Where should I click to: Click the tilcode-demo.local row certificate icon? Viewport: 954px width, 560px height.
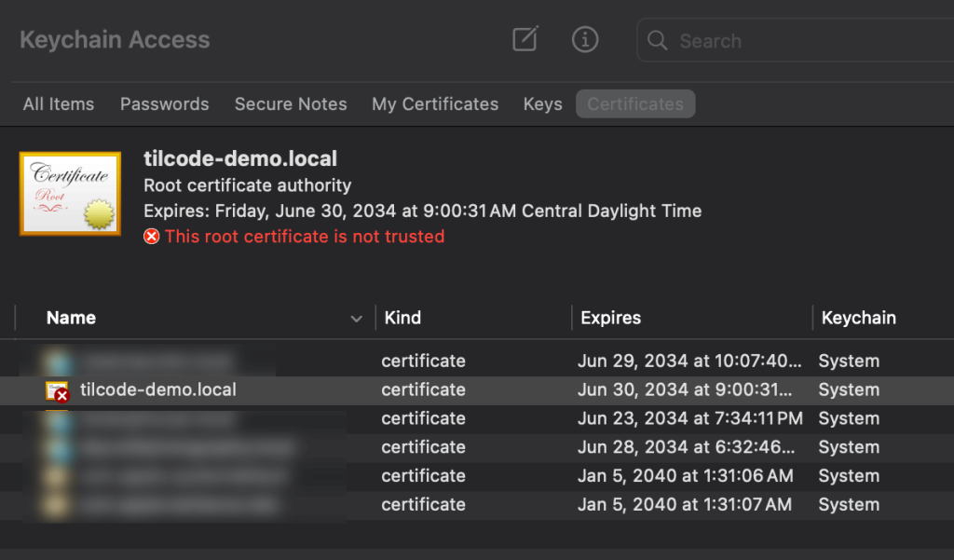[x=58, y=390]
